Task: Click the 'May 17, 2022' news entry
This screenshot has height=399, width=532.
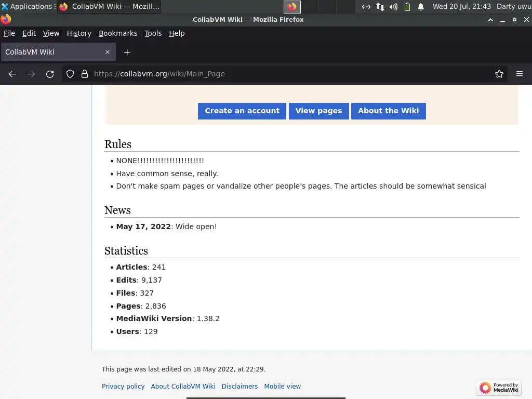Action: point(166,227)
